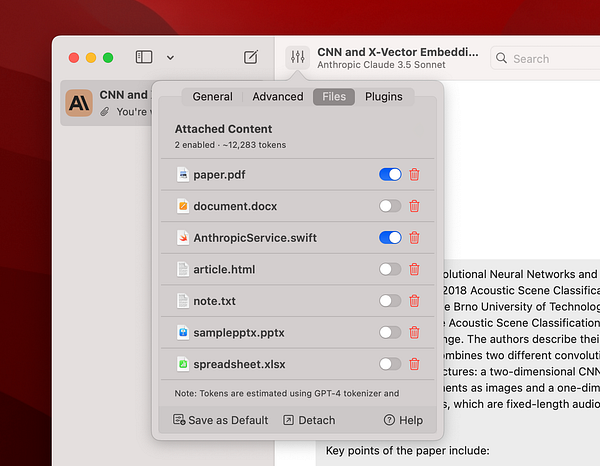Delete document.docx with trash icon
Image resolution: width=600 pixels, height=466 pixels.
pyautogui.click(x=414, y=206)
